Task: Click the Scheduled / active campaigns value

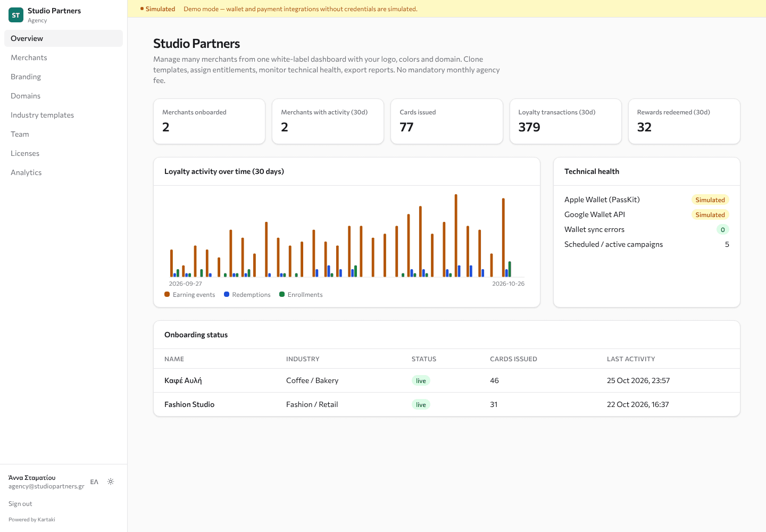Action: (727, 244)
